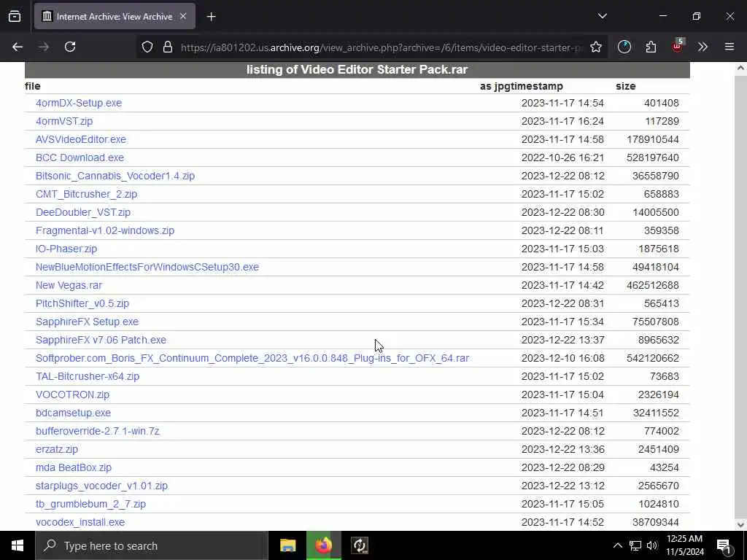Click the 'size' column header
Viewport: 747px width, 560px height.
click(625, 86)
